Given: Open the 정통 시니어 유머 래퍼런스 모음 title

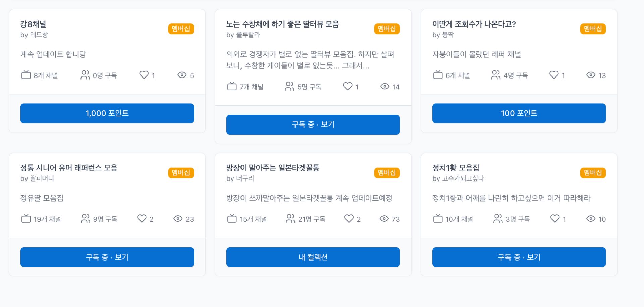Looking at the screenshot, I should [69, 168].
